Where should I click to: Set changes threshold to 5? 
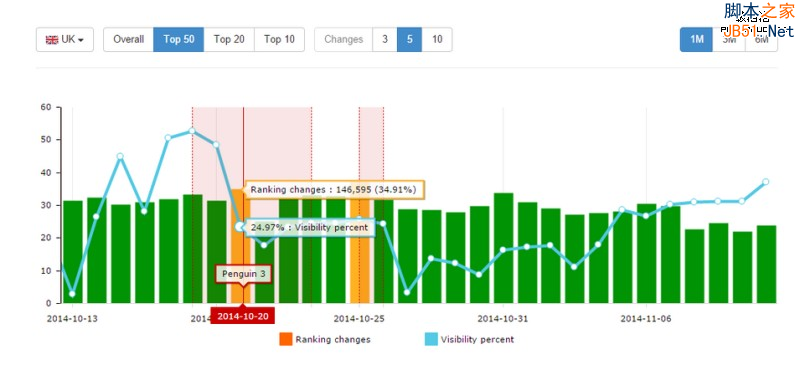click(x=410, y=39)
